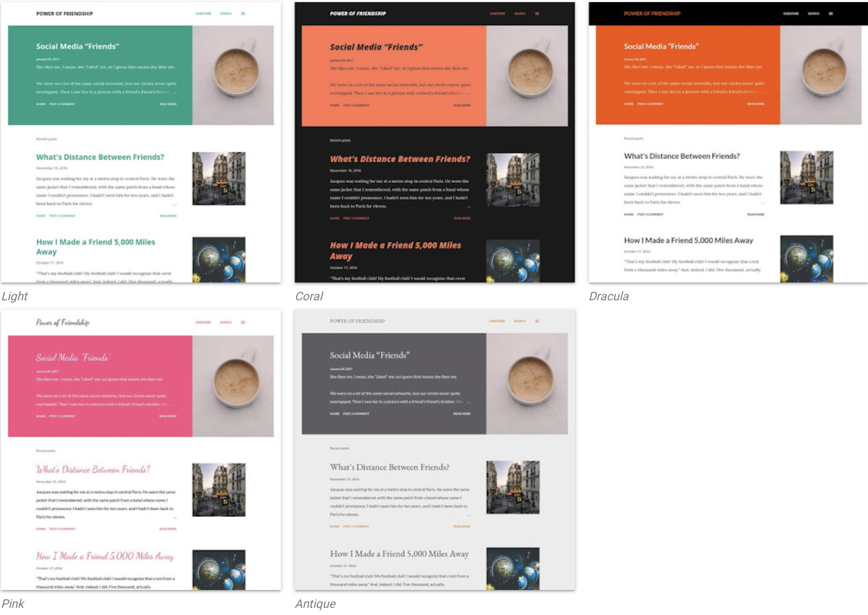The height and width of the screenshot is (615, 868).
Task: Click globe image in Antique preview
Action: click(513, 568)
